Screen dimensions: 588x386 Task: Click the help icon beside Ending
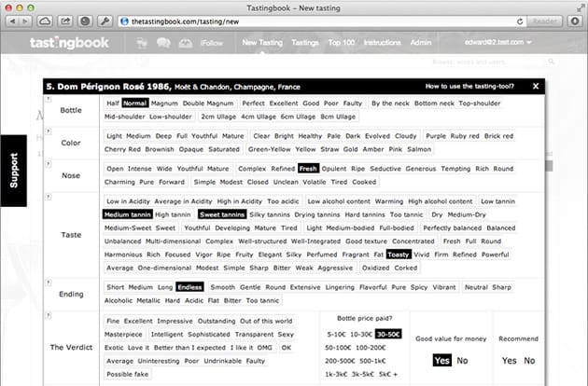(x=49, y=283)
